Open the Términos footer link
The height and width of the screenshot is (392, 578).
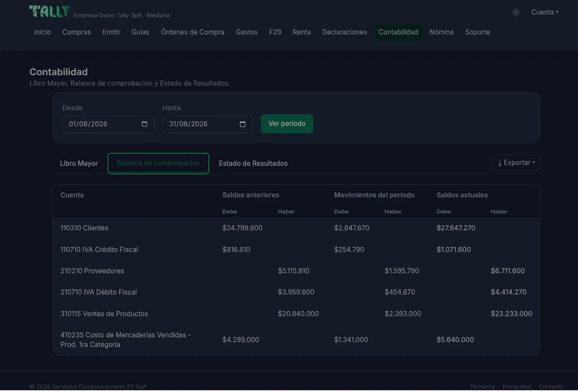(x=482, y=387)
